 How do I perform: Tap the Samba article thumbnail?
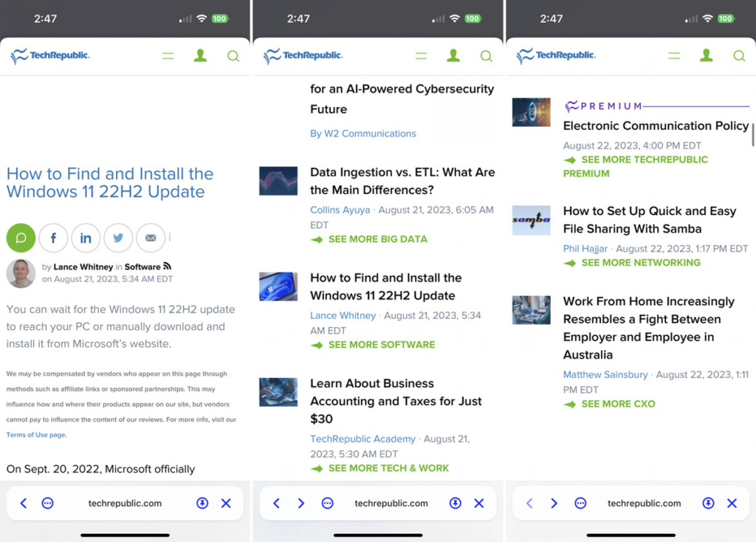click(531, 220)
